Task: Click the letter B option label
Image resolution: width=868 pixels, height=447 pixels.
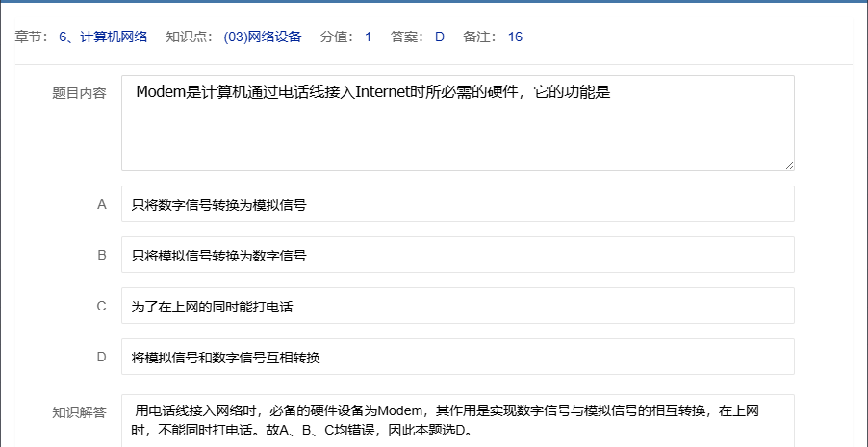Action: tap(101, 255)
